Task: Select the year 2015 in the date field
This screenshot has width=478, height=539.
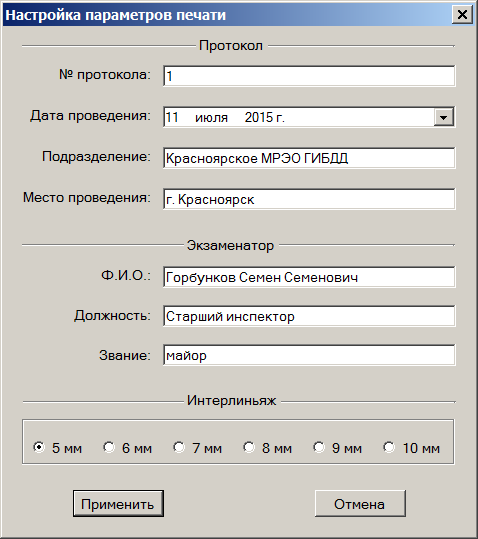Action: click(x=259, y=117)
